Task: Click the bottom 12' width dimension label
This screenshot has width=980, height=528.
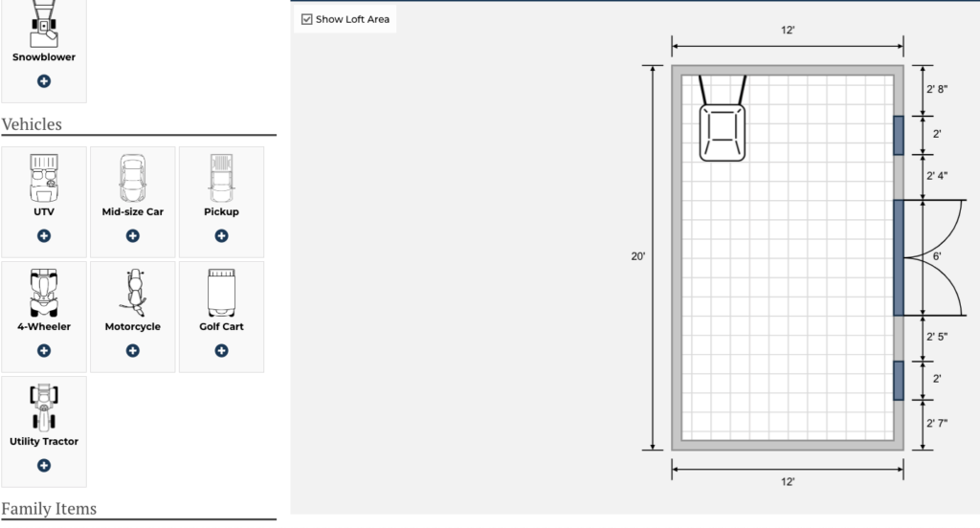Action: (x=788, y=482)
